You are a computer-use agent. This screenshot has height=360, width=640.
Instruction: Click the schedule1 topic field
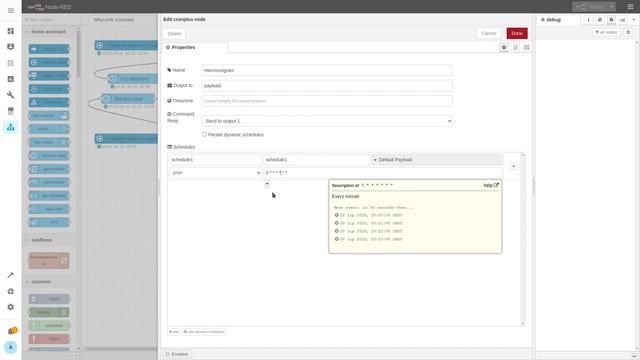[316, 160]
